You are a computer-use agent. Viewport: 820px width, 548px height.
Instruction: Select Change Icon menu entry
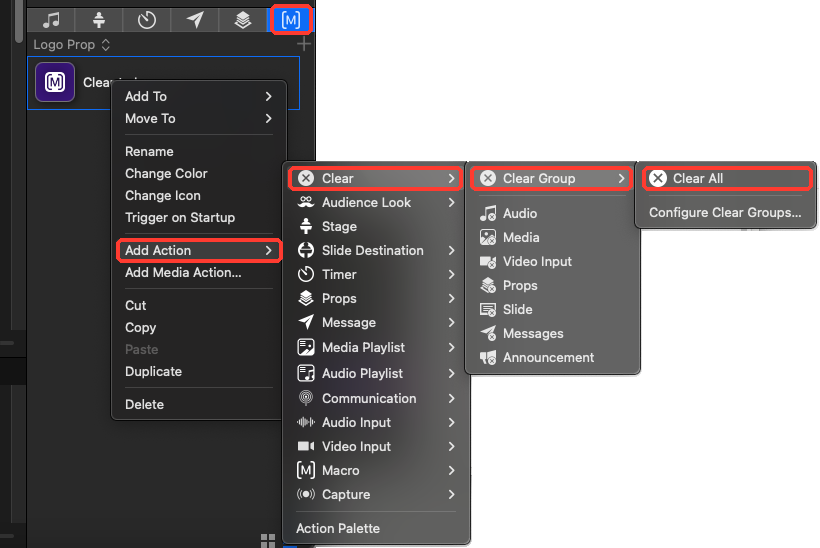199,195
